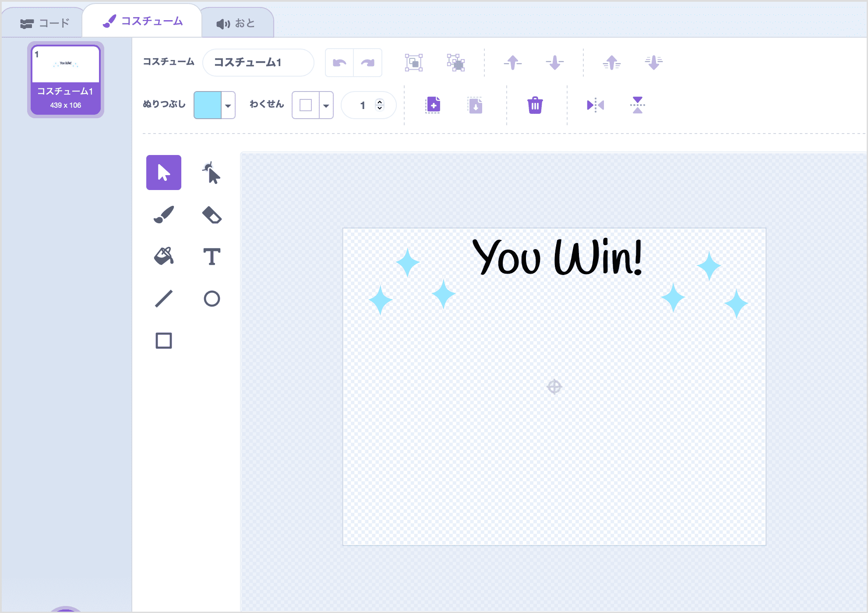
Task: Select the Brush tool
Action: [x=164, y=215]
